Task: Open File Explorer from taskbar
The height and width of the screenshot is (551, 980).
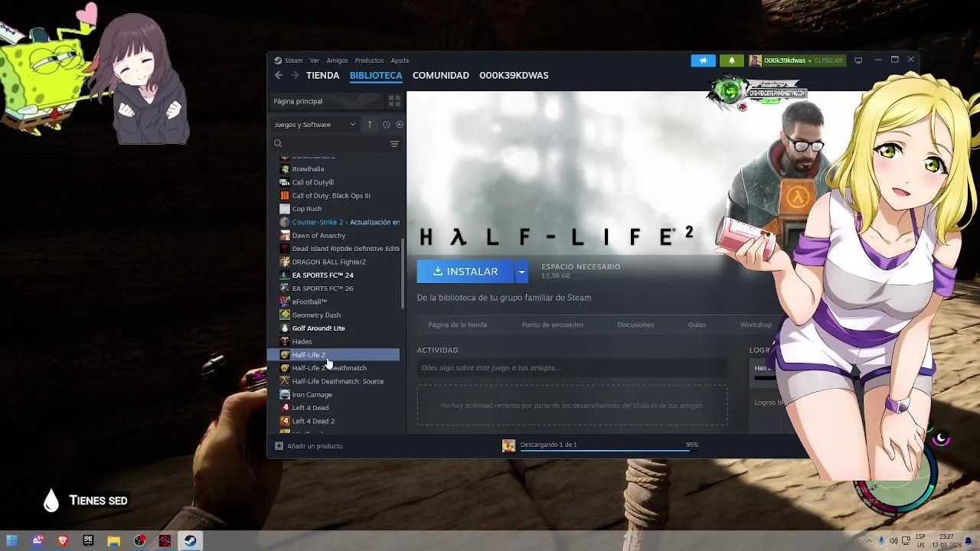Action: [x=113, y=541]
